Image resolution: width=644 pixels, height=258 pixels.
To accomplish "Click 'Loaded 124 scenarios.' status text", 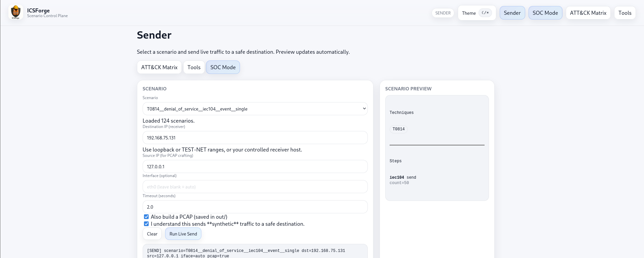I will [x=168, y=121].
